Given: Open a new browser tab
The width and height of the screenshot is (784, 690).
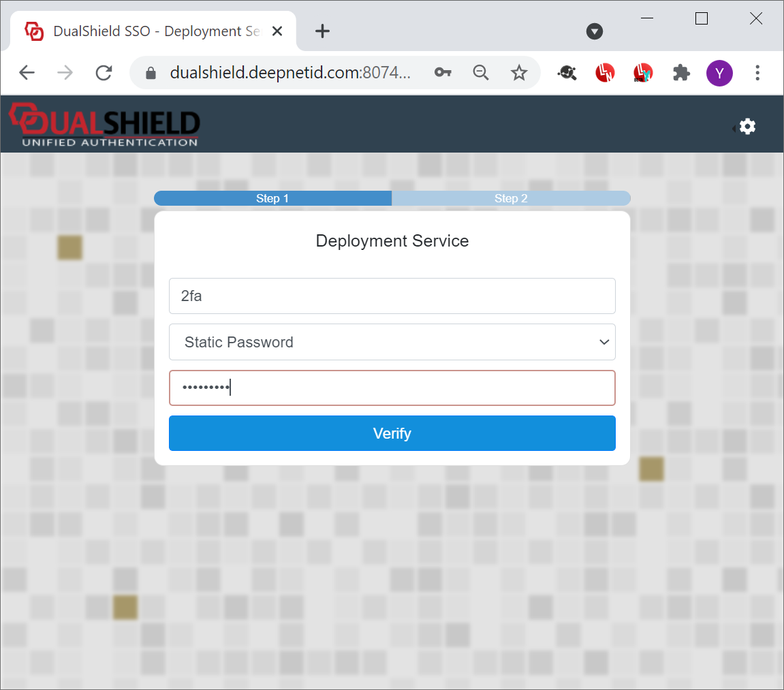Looking at the screenshot, I should (322, 31).
